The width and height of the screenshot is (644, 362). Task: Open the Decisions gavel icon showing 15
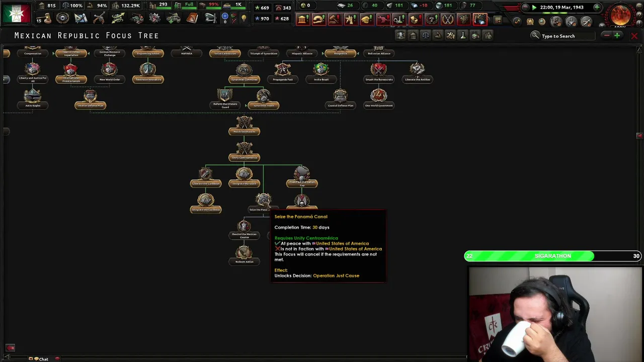point(44,19)
